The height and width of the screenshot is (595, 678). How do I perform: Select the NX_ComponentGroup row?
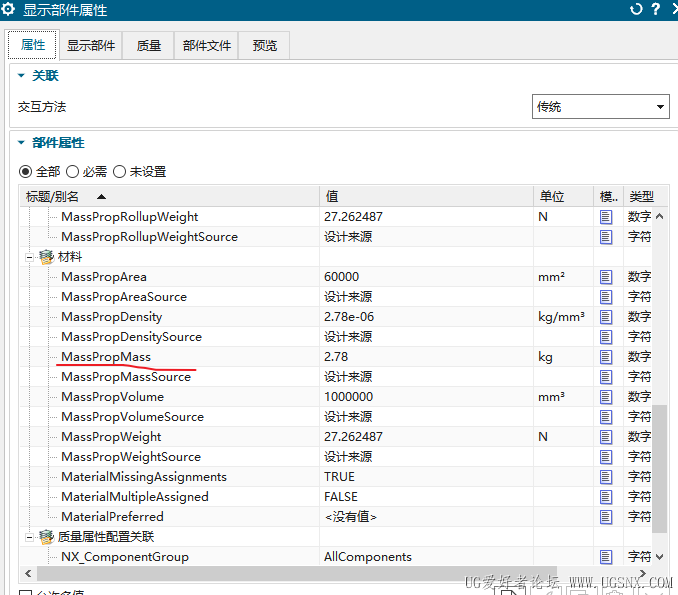(336, 557)
